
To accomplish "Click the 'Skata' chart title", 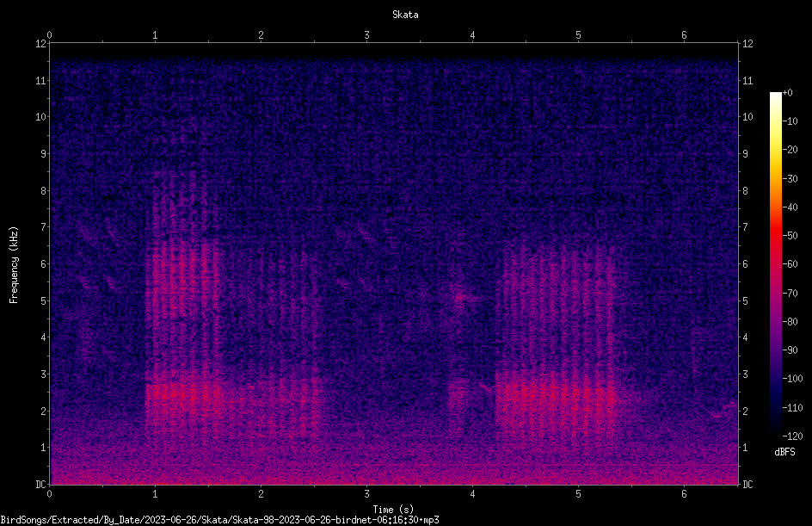I will tap(405, 15).
